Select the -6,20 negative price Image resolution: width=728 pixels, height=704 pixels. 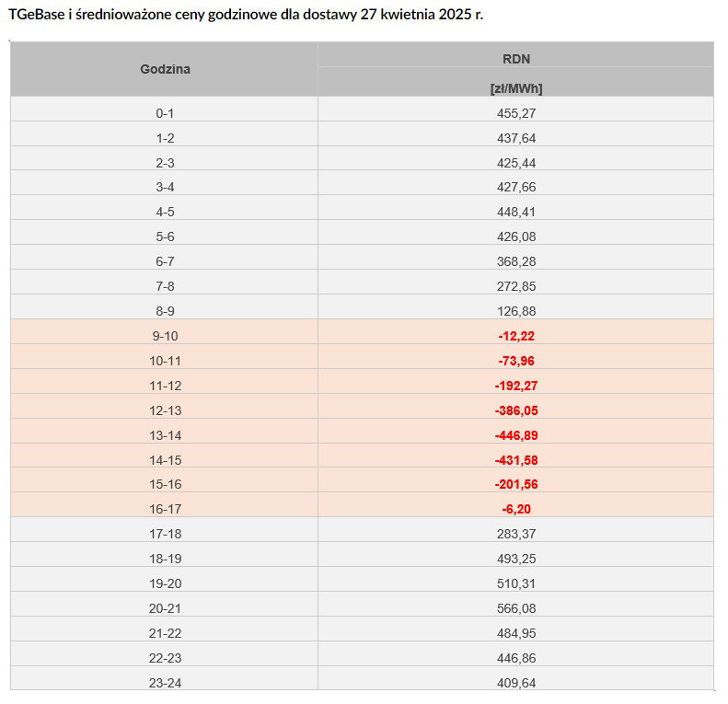click(515, 510)
